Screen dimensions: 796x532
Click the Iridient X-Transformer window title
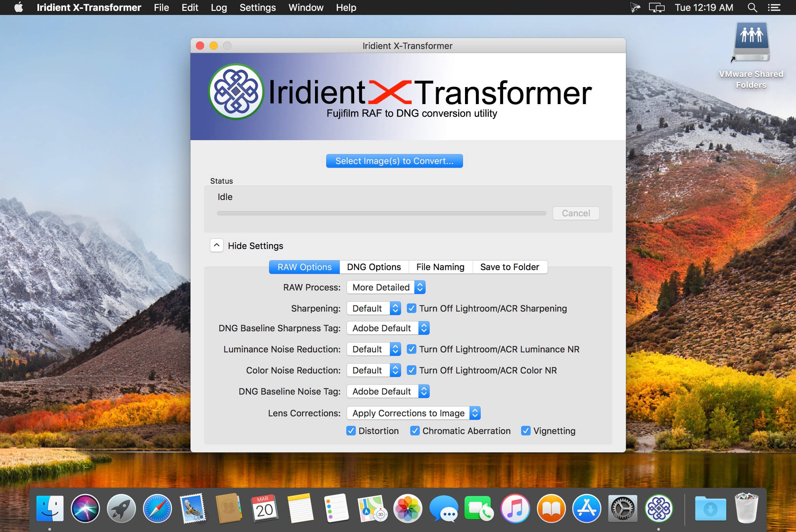pyautogui.click(x=408, y=46)
